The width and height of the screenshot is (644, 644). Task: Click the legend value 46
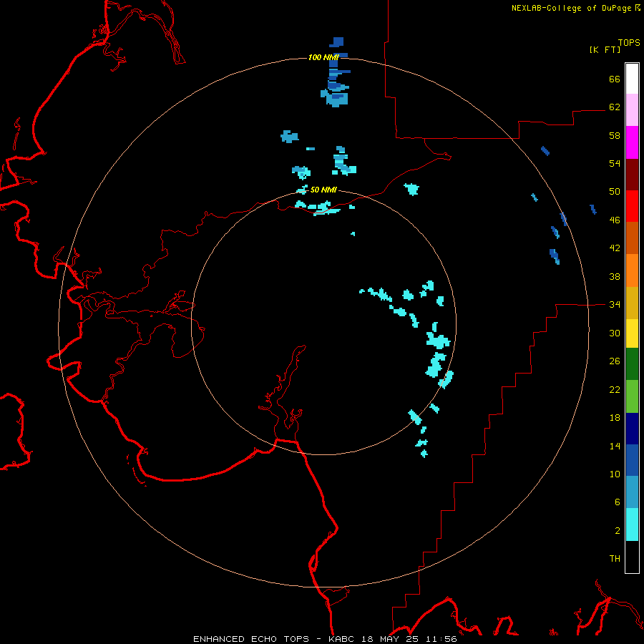[x=615, y=220]
